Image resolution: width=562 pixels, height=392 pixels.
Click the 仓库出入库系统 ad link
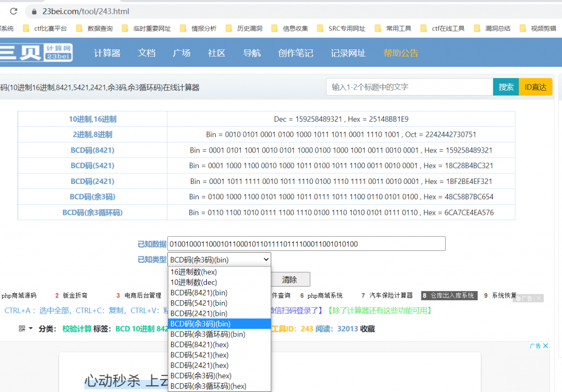(x=449, y=295)
